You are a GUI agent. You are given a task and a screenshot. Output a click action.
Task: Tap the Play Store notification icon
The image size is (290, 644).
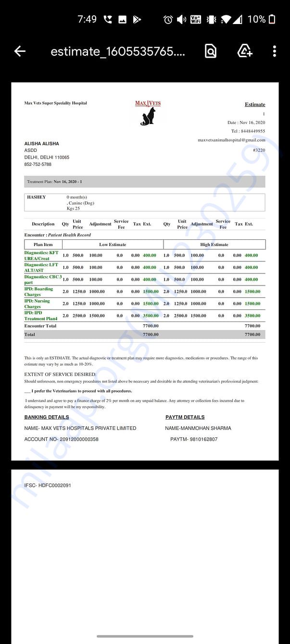pyautogui.click(x=137, y=20)
